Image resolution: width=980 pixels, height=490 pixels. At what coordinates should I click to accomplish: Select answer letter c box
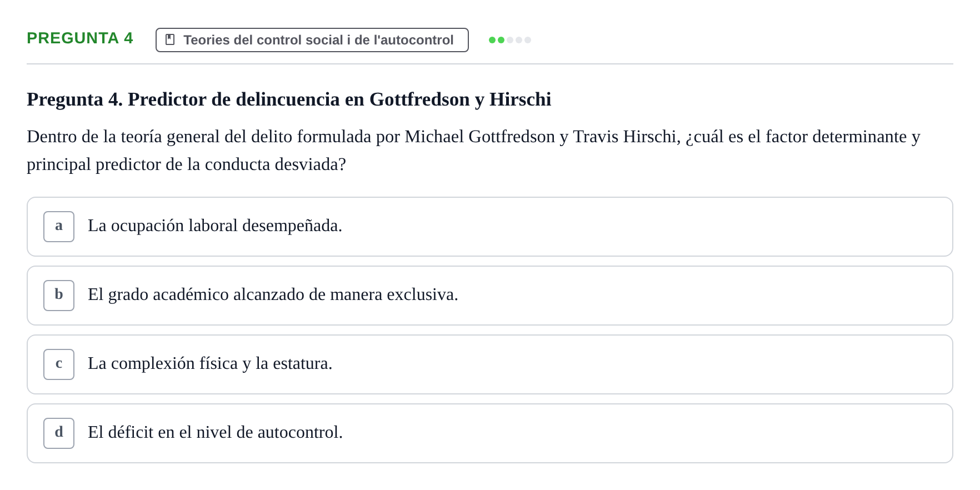(59, 364)
